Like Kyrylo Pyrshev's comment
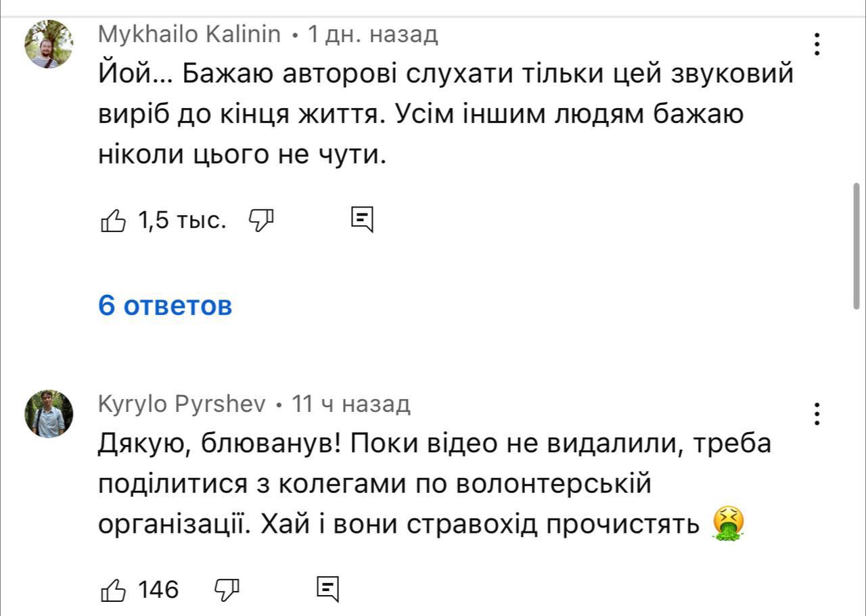 112,590
